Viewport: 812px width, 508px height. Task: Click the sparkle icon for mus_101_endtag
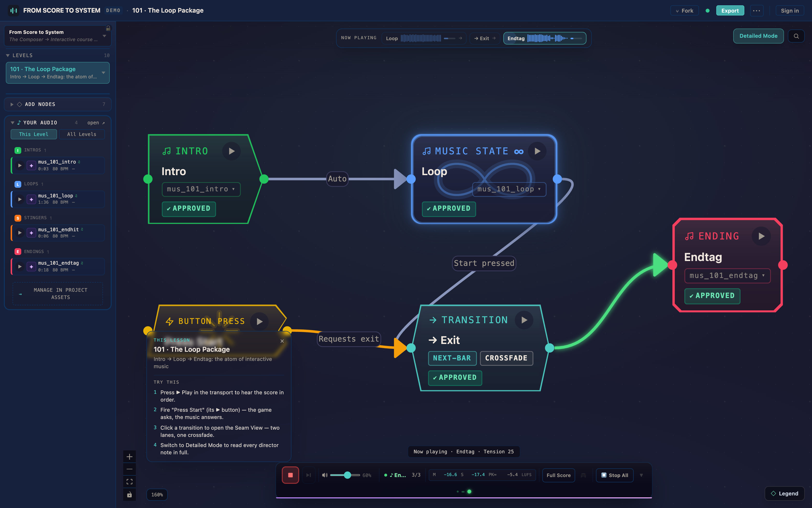tap(31, 266)
